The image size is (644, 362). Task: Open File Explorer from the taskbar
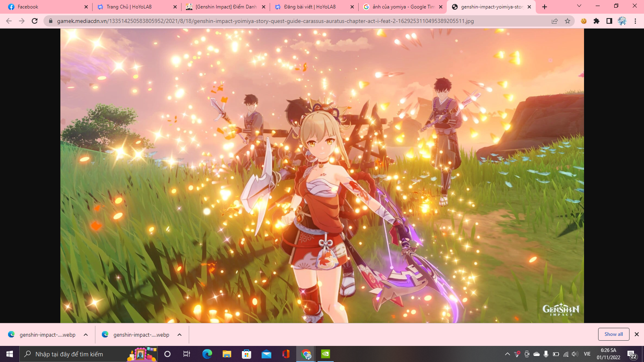pos(227,354)
